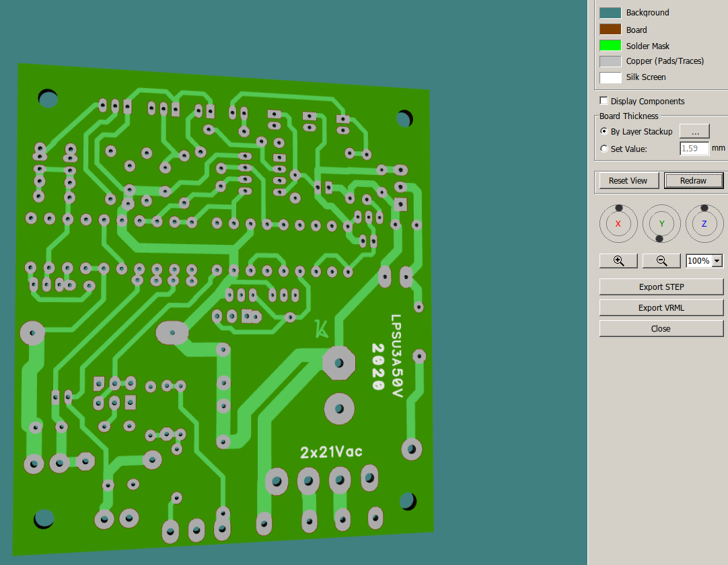Click the Y axis rotation dial
The image size is (728, 565).
pos(661,224)
